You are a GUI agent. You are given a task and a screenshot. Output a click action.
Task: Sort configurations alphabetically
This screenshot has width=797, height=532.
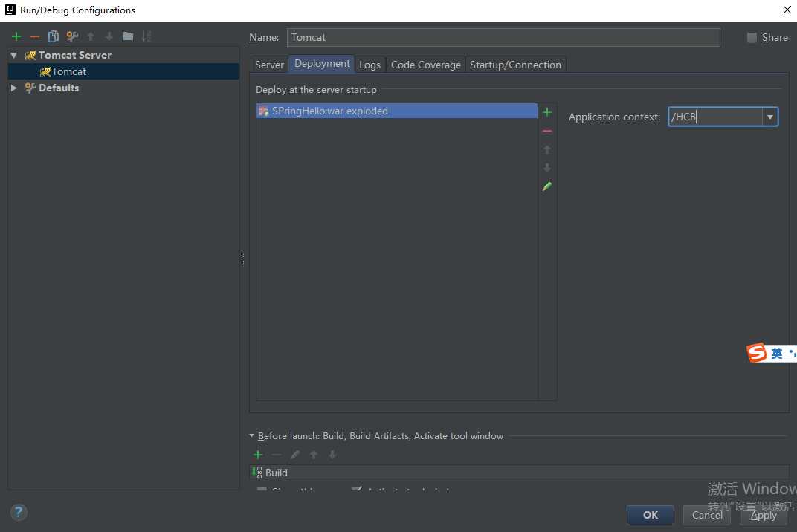coord(146,36)
